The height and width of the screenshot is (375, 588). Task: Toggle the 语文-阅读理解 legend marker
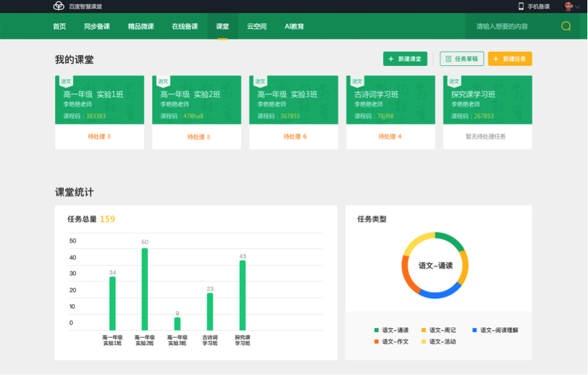click(474, 330)
